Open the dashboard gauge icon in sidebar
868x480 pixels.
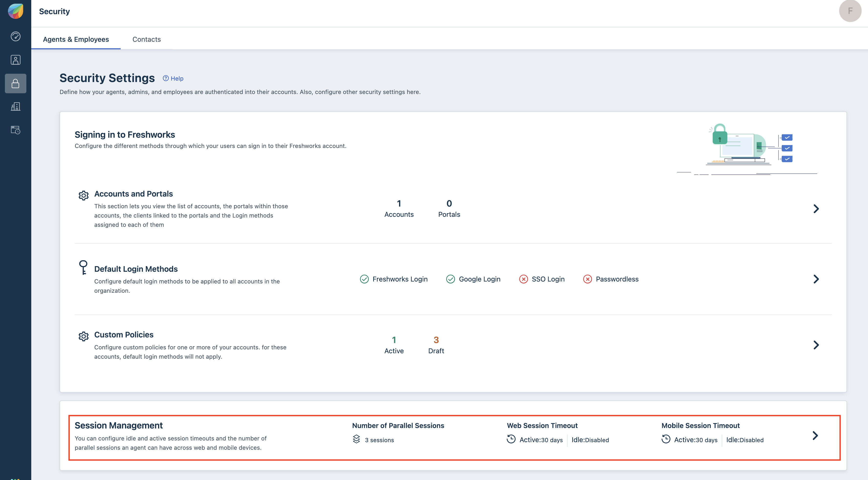15,36
